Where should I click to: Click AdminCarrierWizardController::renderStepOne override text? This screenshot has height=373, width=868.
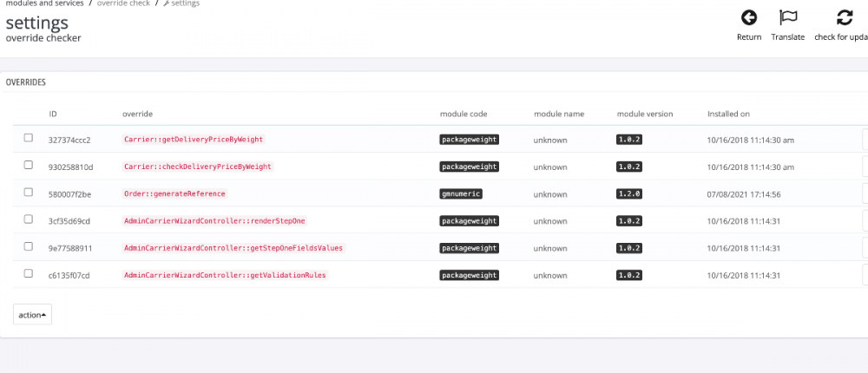[x=214, y=221]
